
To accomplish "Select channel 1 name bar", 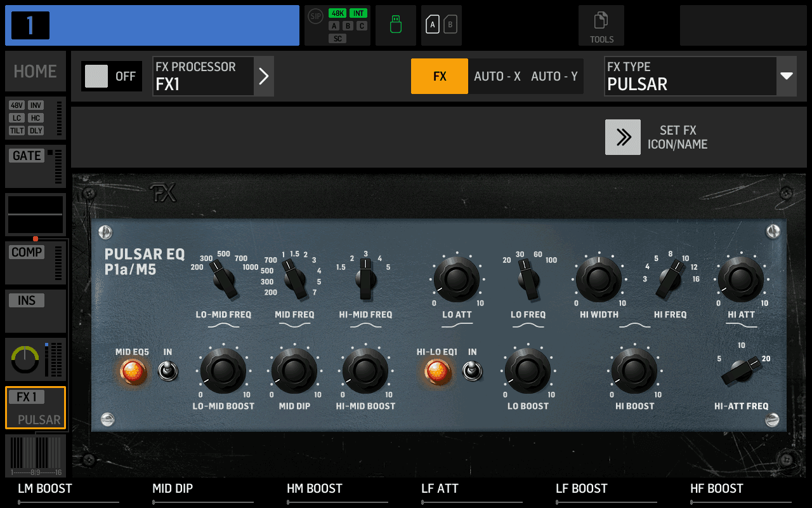I will [x=152, y=25].
